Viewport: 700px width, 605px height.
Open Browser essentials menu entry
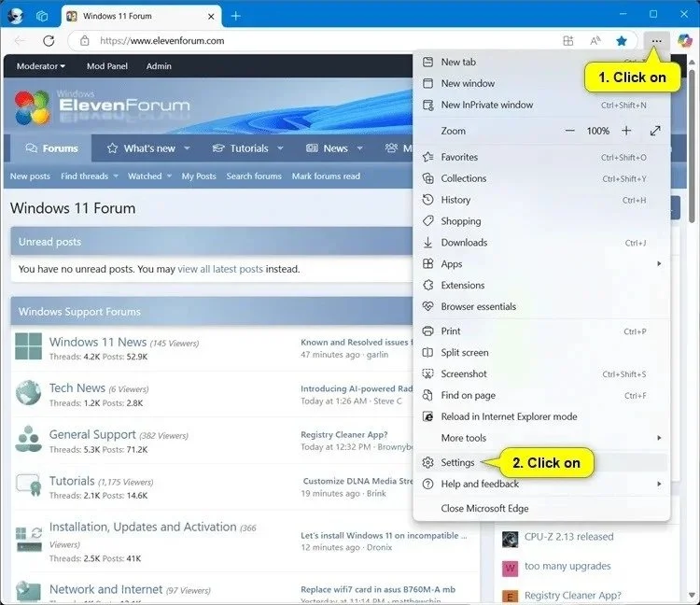click(x=541, y=307)
